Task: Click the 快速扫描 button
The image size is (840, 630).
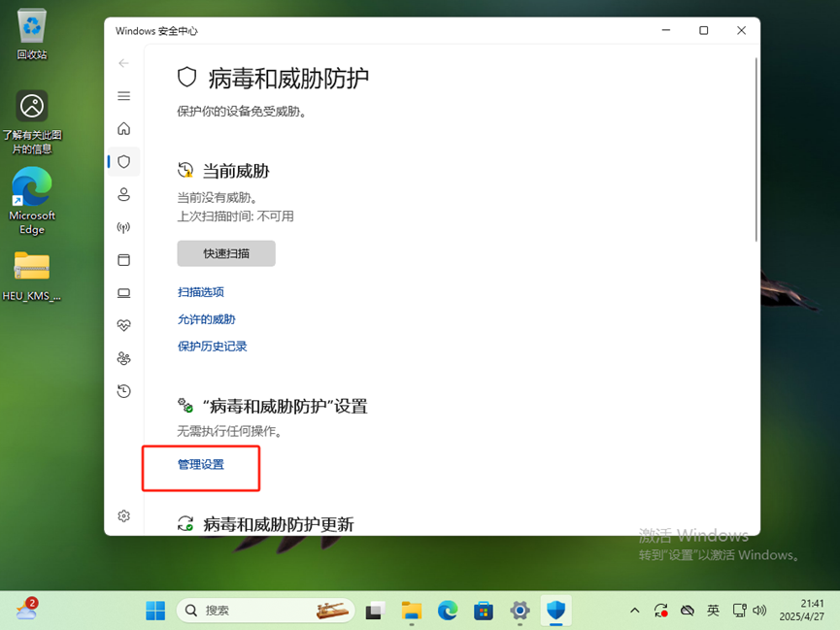Action: click(x=226, y=253)
